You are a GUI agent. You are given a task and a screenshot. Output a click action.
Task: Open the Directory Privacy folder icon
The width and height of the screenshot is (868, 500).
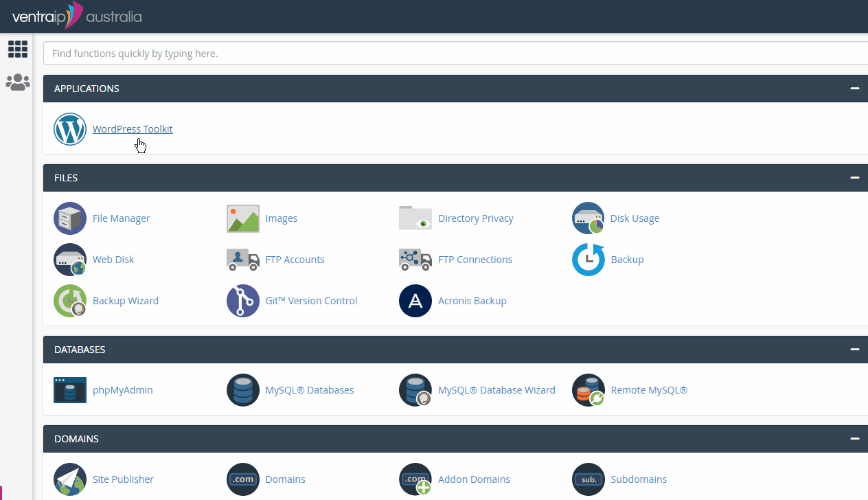[415, 218]
